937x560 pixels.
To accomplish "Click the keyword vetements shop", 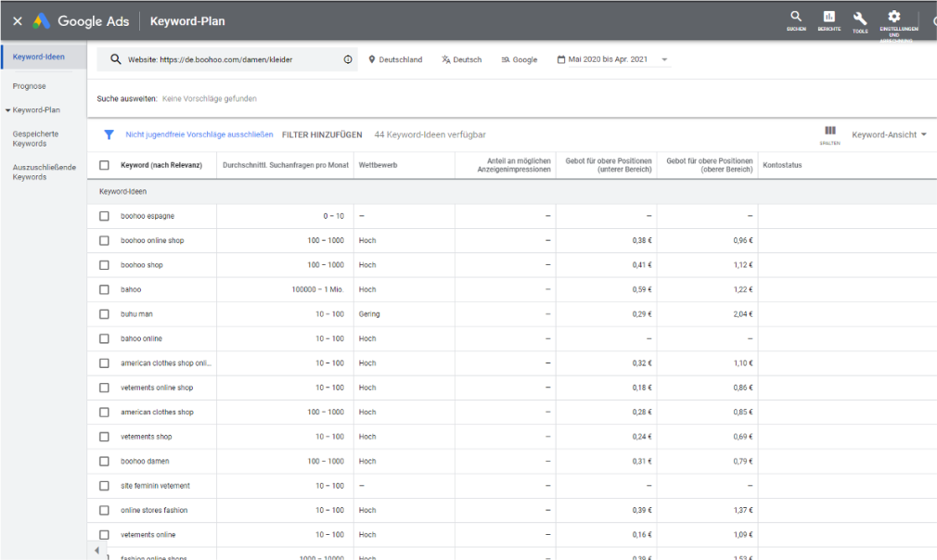I will tap(147, 437).
